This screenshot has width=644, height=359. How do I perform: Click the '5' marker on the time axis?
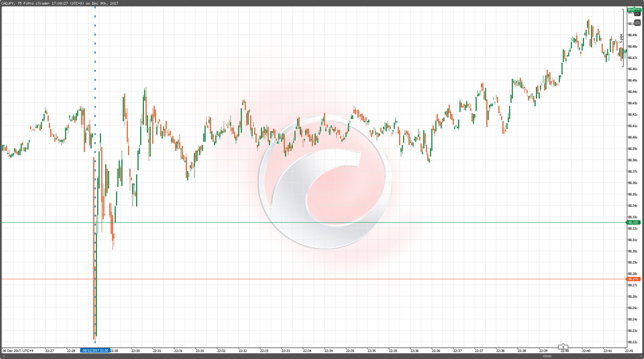coord(563,347)
